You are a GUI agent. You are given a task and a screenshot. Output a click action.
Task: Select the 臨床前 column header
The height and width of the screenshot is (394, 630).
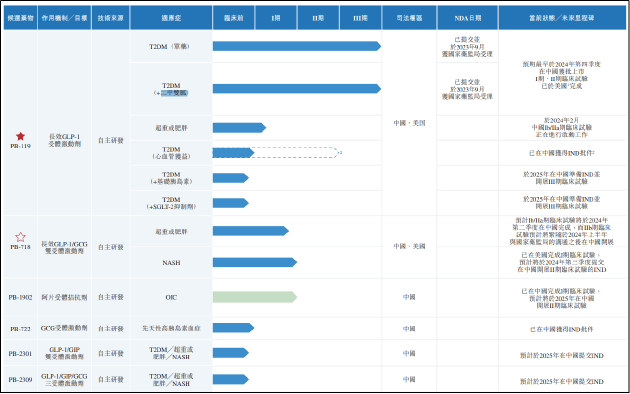(233, 18)
